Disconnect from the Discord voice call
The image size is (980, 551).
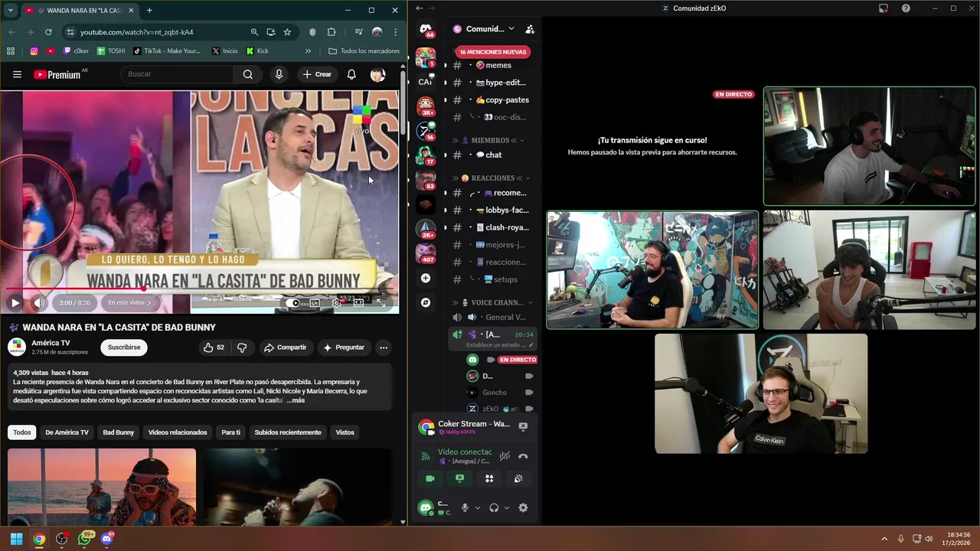523,456
